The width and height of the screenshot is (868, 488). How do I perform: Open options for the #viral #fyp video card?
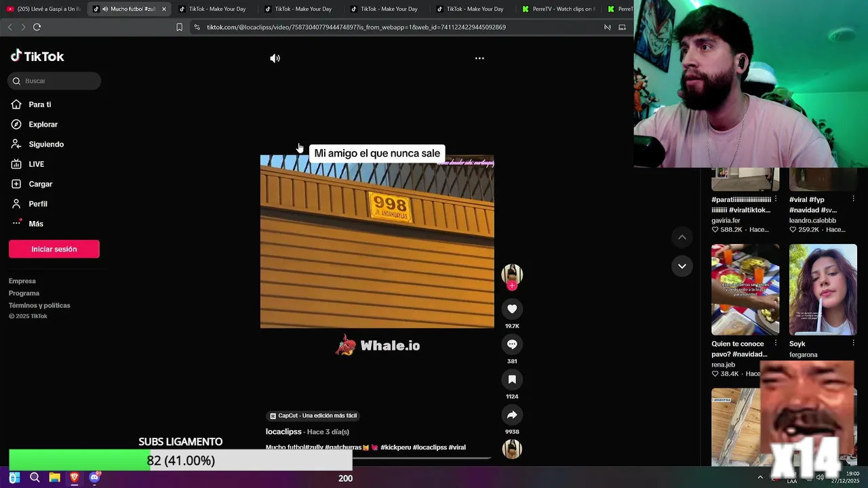click(853, 199)
